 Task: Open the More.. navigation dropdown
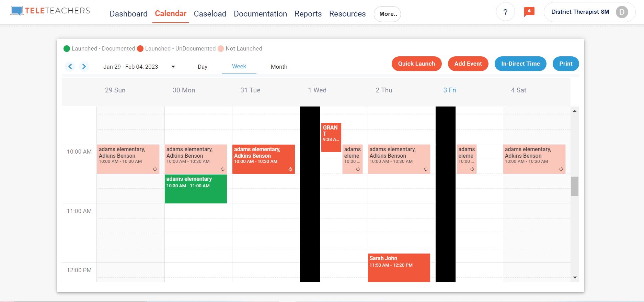pyautogui.click(x=387, y=14)
